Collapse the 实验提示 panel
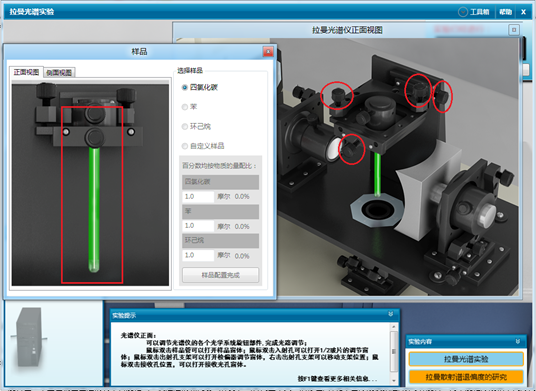Image resolution: width=536 pixels, height=391 pixels. tap(391, 314)
